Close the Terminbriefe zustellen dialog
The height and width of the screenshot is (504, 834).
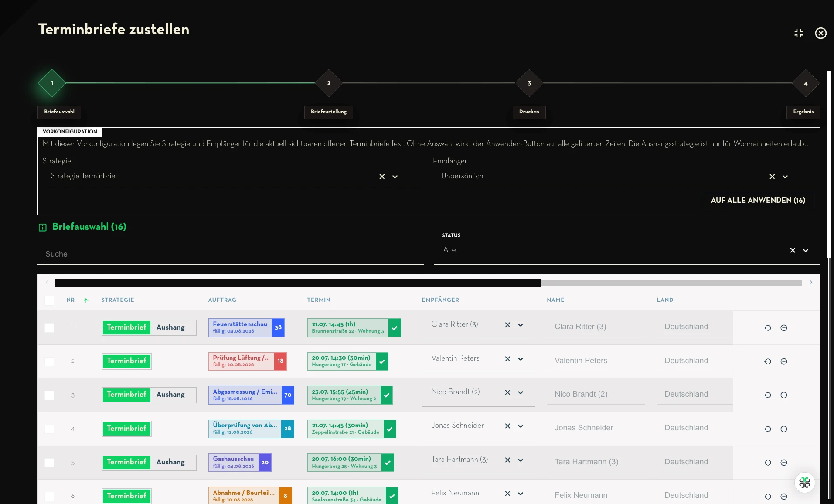pyautogui.click(x=821, y=33)
